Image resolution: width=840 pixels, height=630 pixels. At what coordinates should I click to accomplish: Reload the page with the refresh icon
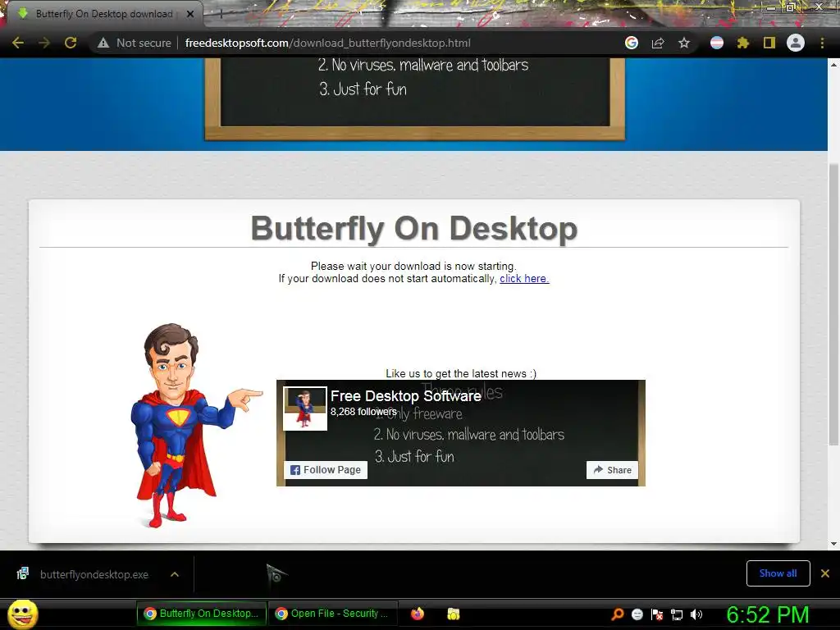click(x=71, y=43)
